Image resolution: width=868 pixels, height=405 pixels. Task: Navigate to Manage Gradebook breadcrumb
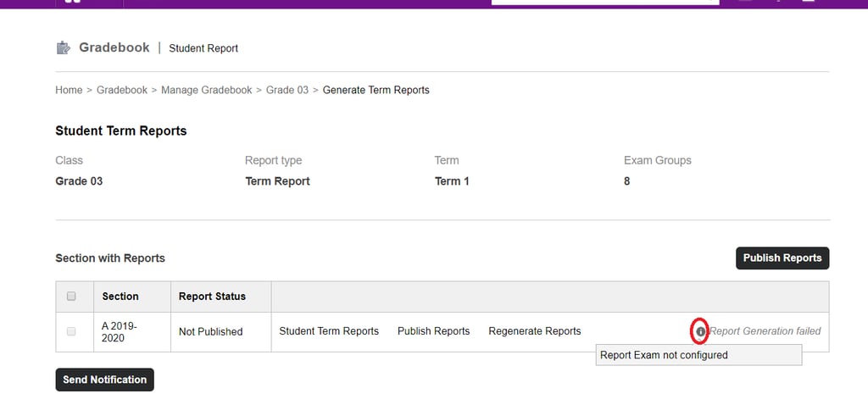tap(206, 90)
